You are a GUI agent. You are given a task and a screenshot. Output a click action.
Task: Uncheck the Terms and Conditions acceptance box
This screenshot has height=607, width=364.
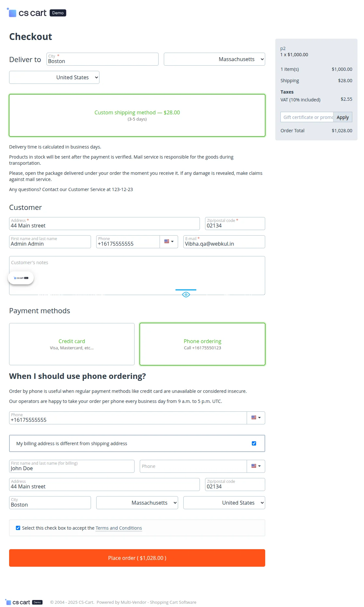(x=18, y=528)
